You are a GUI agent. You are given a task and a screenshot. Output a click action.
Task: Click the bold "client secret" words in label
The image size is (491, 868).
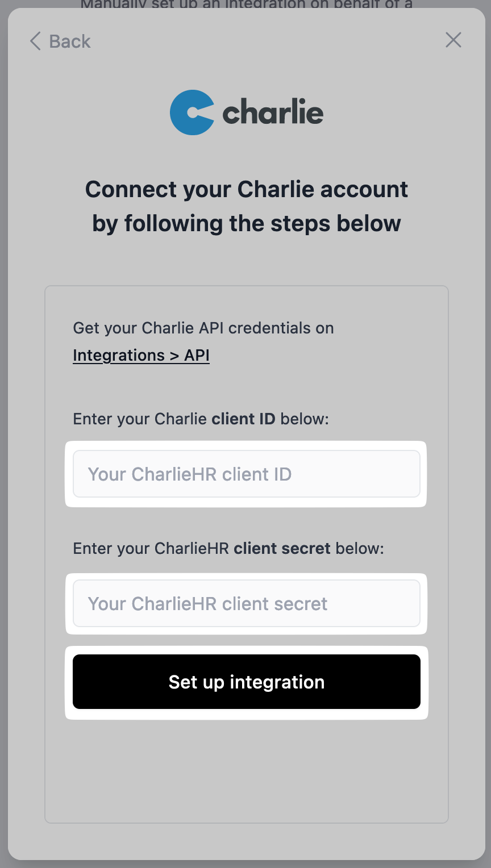(282, 549)
